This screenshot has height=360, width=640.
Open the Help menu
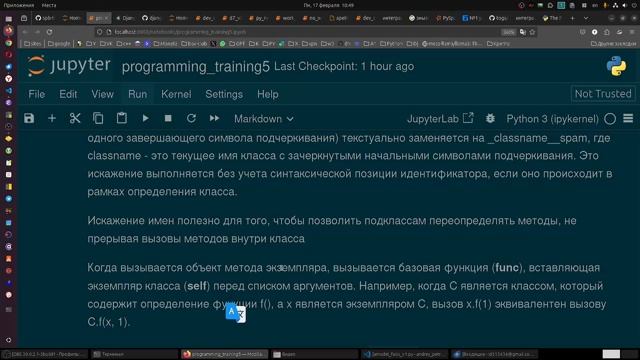[x=268, y=94]
